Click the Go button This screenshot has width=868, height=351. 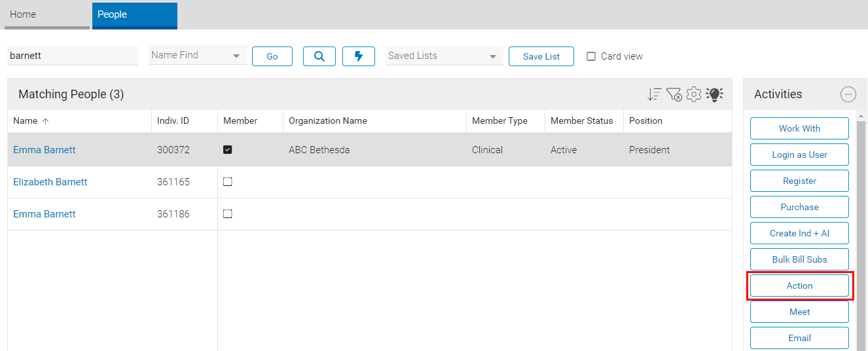click(272, 56)
